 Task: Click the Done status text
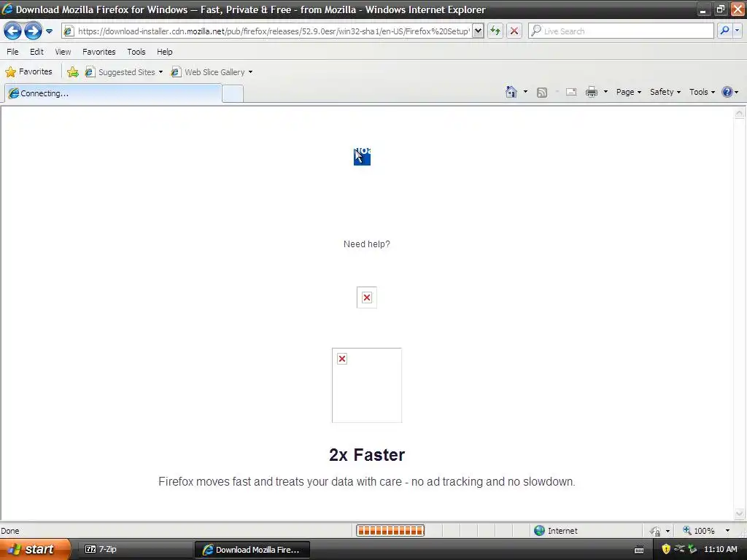coord(10,531)
